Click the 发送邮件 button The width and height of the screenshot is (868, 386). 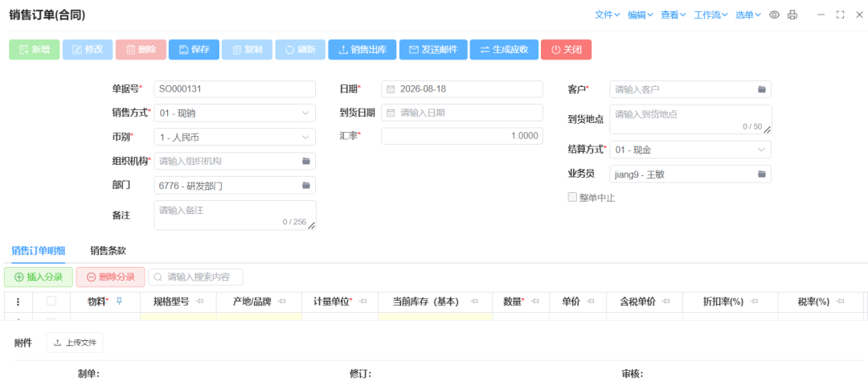tap(433, 49)
